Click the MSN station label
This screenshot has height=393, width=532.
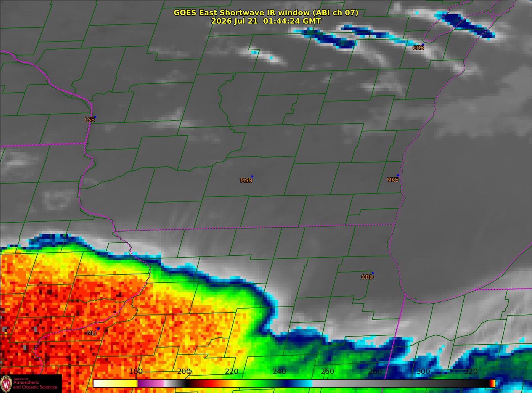click(x=246, y=180)
